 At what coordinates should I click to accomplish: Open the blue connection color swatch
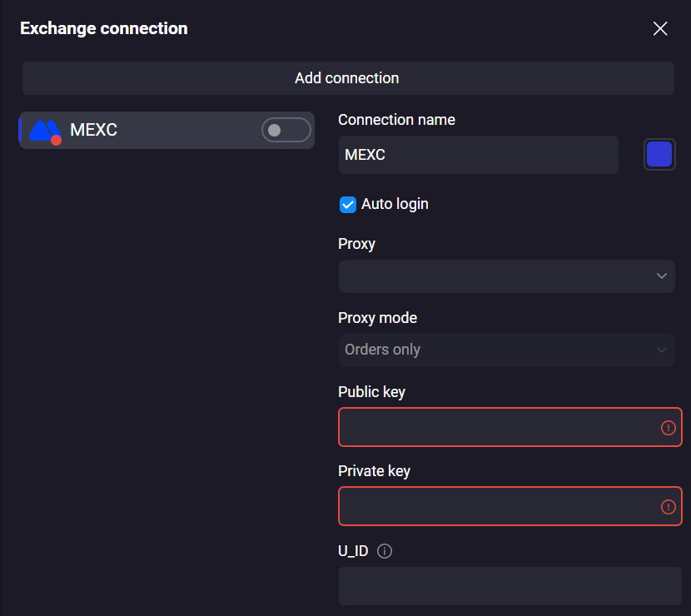coord(659,154)
